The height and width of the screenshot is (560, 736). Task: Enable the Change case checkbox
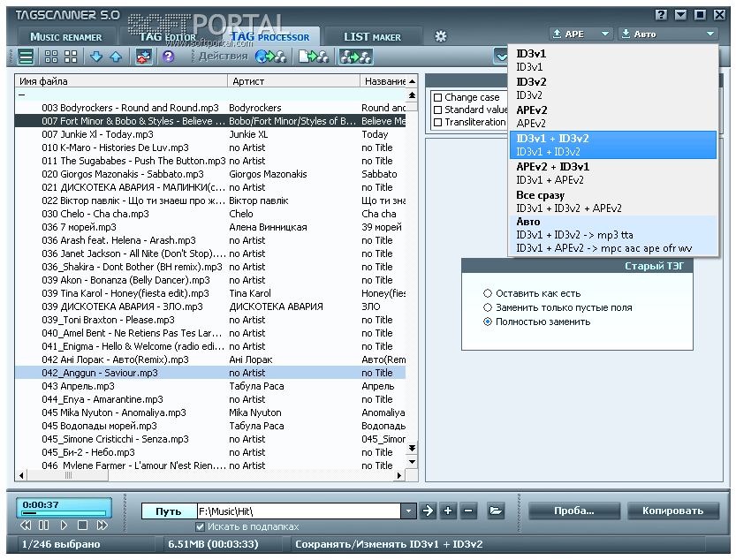438,97
